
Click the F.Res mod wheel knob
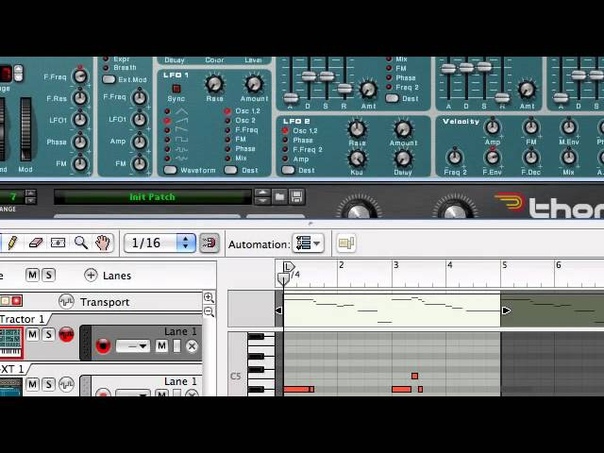(x=80, y=98)
